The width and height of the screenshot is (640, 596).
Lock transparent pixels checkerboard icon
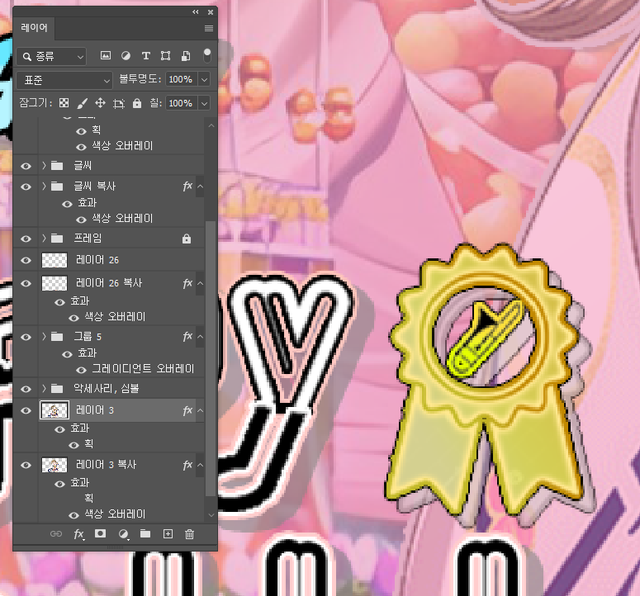(x=64, y=103)
